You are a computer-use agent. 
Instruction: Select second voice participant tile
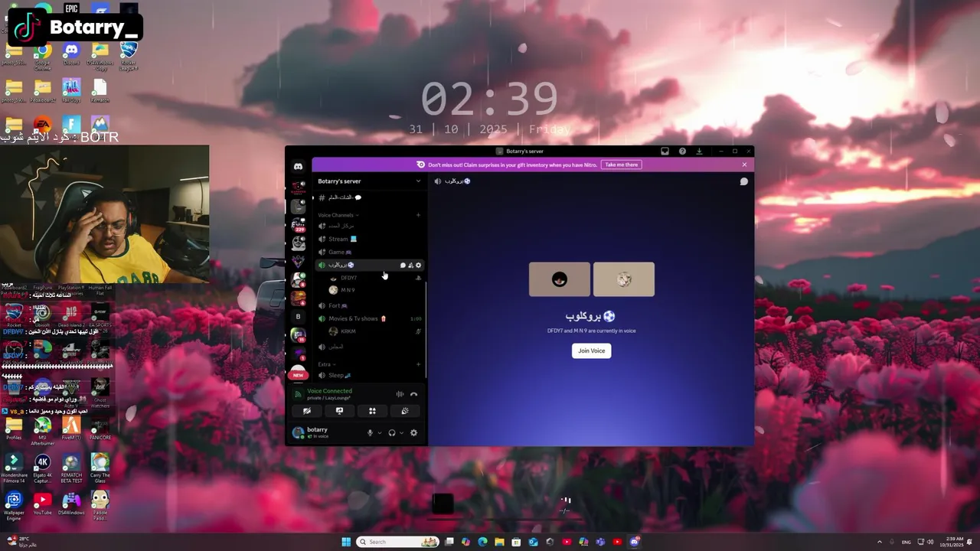(624, 279)
